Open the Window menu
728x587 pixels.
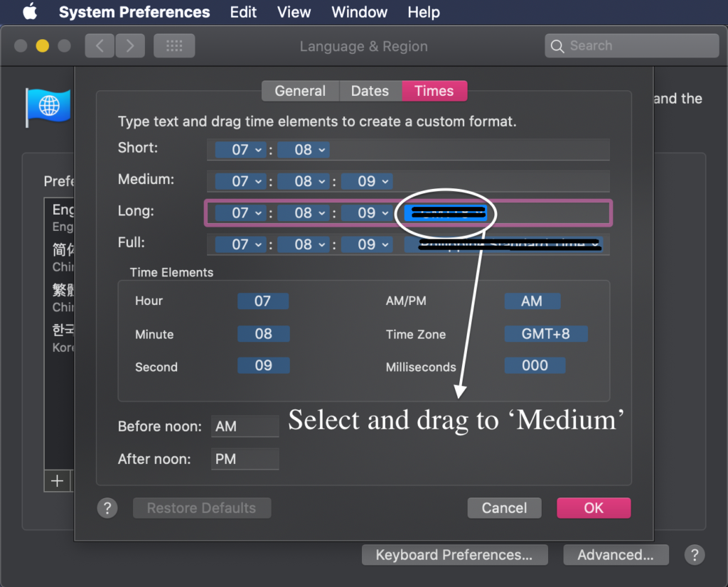(359, 12)
